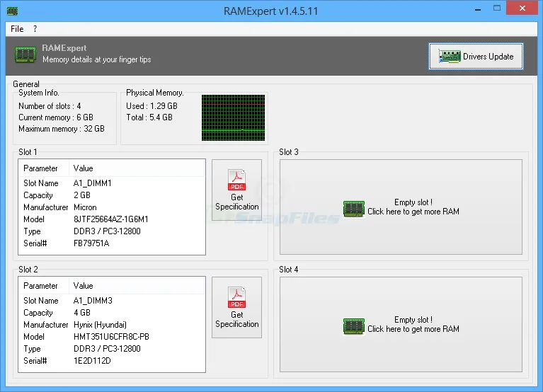The height and width of the screenshot is (392, 543).
Task: Click the RAMExpert memory chip logo in the header
Action: tap(25, 56)
